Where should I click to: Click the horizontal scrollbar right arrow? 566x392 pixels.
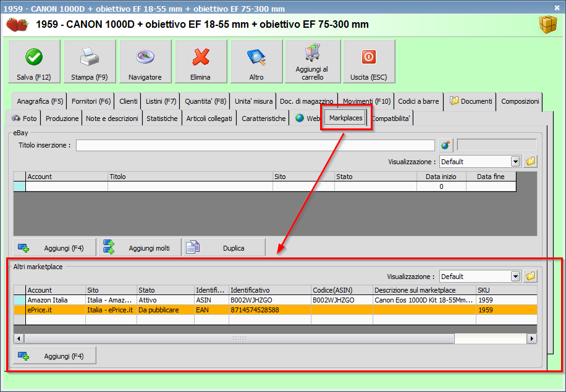click(531, 339)
